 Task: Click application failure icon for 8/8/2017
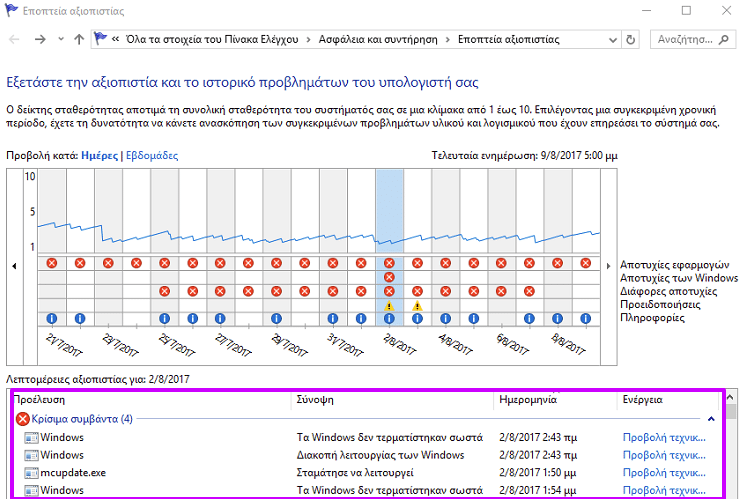[557, 263]
